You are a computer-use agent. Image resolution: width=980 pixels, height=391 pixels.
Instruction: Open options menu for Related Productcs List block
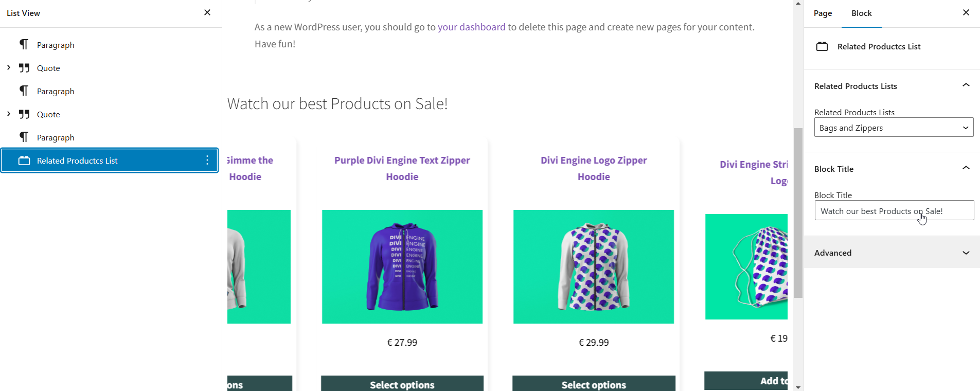(207, 161)
